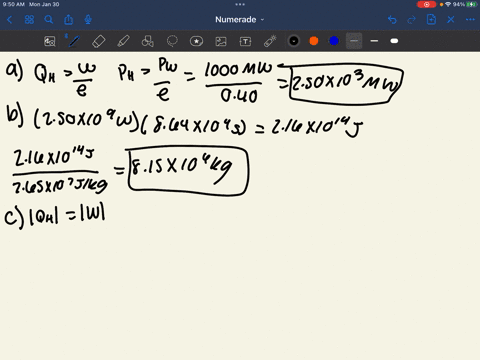This screenshot has width=480, height=360.
Task: Choose the orange pen color
Action: click(314, 41)
